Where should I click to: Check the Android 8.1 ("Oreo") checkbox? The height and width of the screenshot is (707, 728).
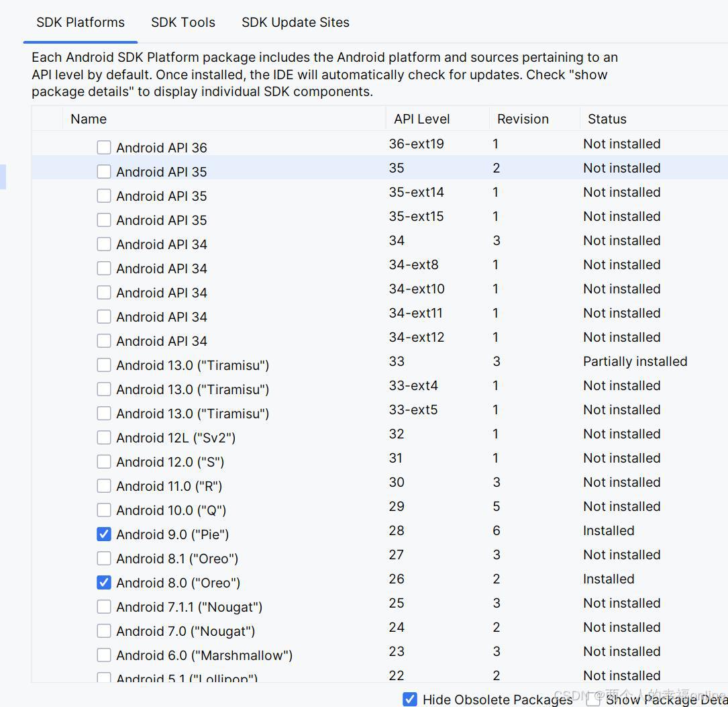click(104, 558)
